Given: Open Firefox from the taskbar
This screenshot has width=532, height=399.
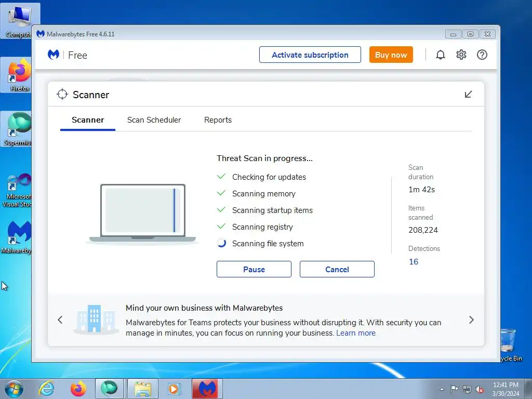Looking at the screenshot, I should tap(78, 389).
